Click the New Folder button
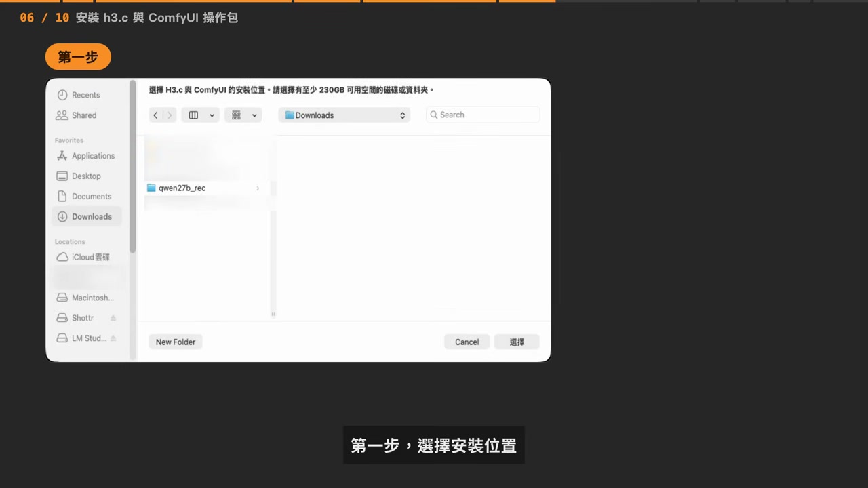The image size is (868, 488). [176, 342]
